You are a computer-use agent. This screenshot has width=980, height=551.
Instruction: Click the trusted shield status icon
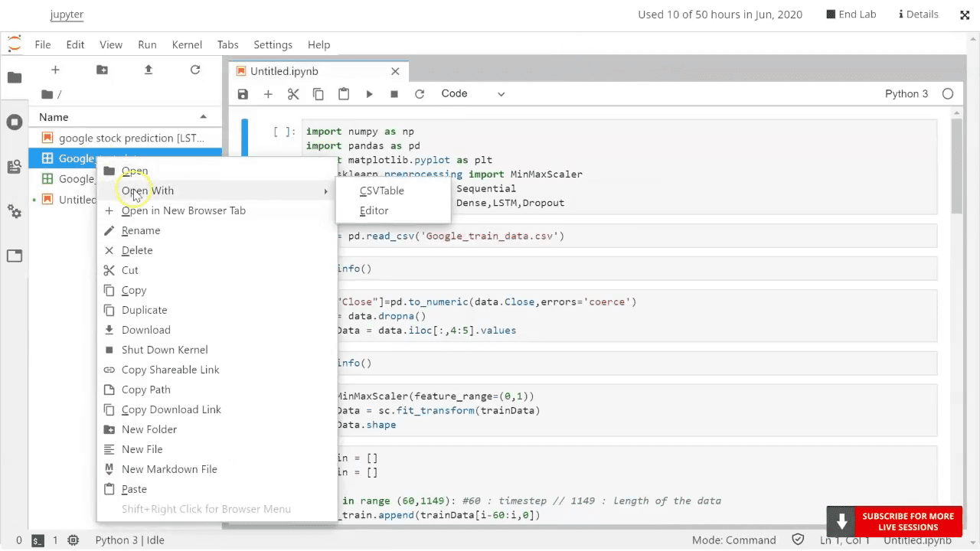click(798, 540)
